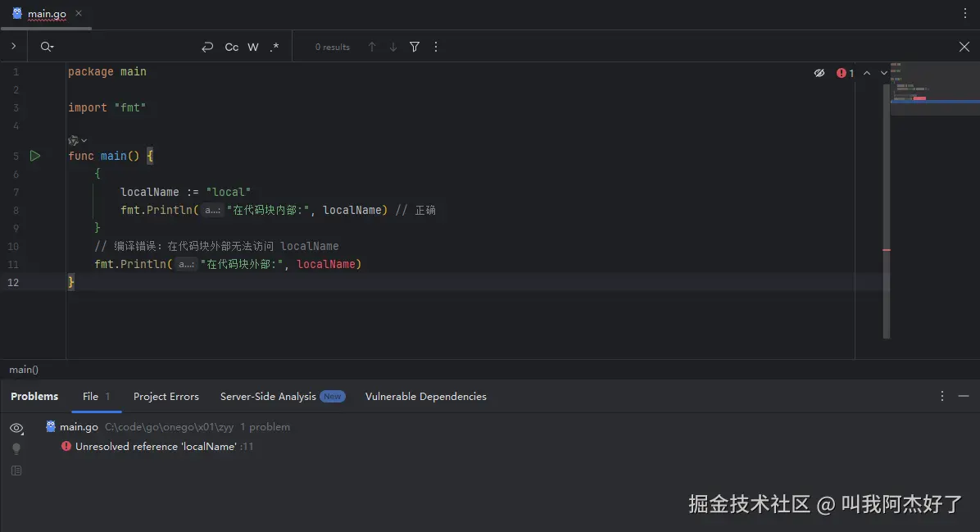Open the Project Errors tab
Viewport: 980px width, 532px height.
click(x=166, y=397)
